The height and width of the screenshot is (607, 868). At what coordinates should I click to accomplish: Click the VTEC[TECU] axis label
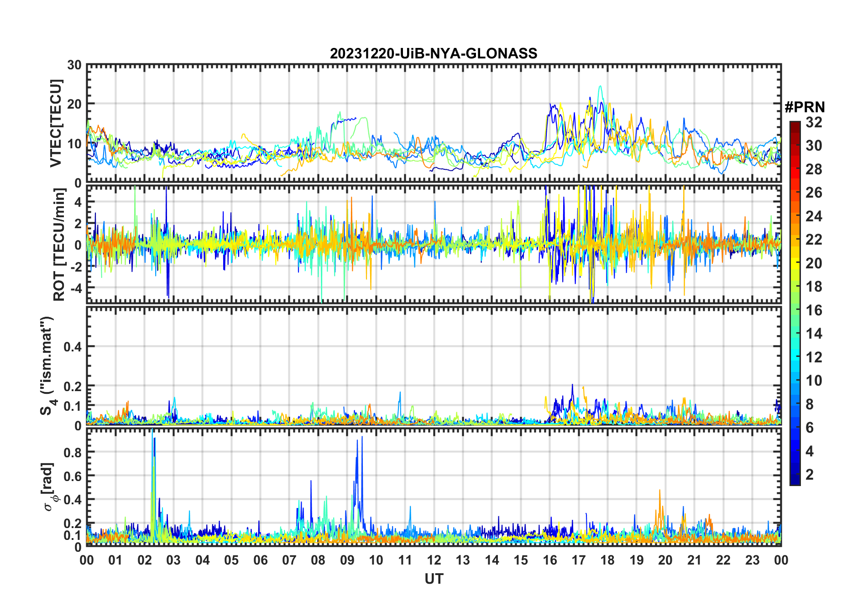[56, 124]
